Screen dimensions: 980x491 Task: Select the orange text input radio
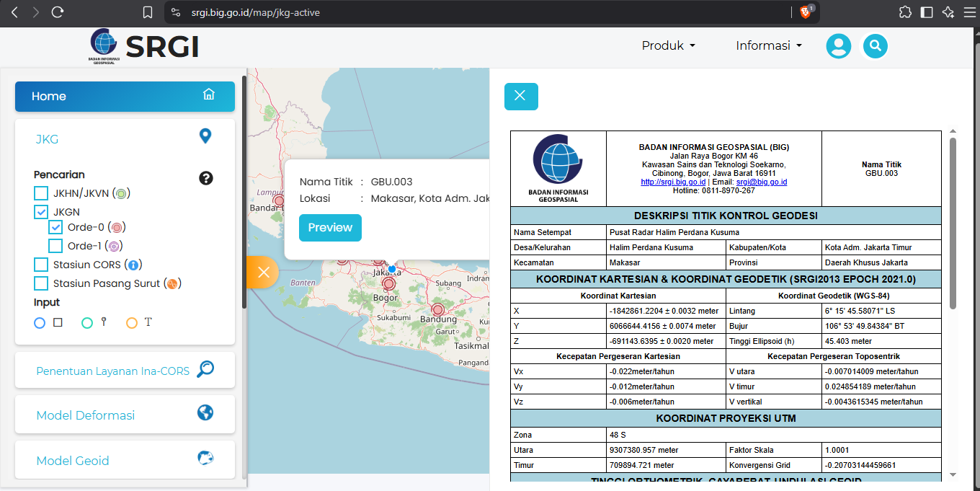(132, 323)
